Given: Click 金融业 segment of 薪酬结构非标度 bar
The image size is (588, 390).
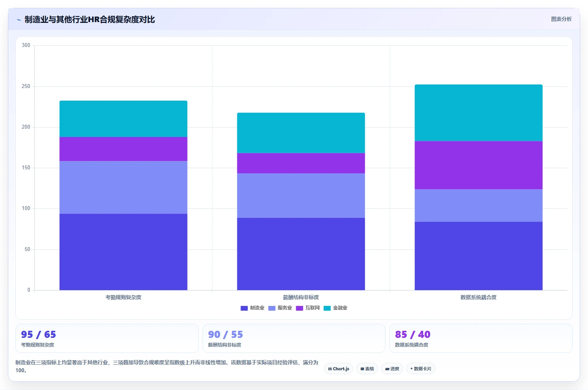Looking at the screenshot, I should tap(301, 133).
